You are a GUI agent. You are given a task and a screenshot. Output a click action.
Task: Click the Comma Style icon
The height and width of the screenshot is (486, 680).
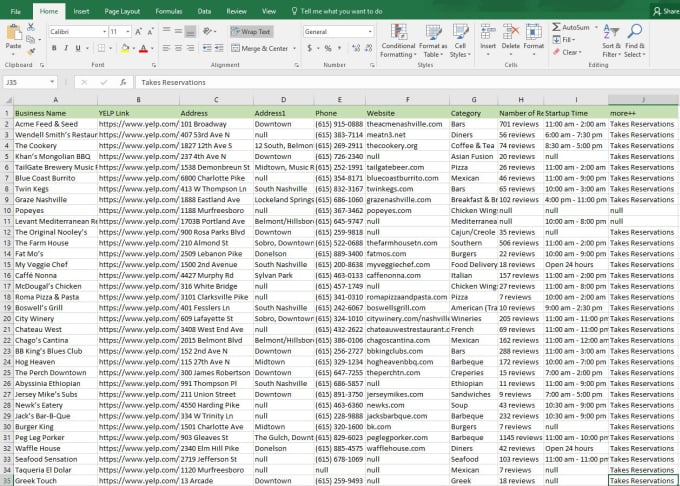[x=340, y=48]
